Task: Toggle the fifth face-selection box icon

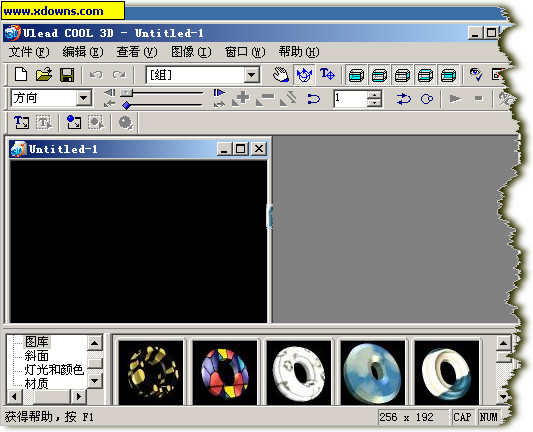Action: [x=448, y=75]
